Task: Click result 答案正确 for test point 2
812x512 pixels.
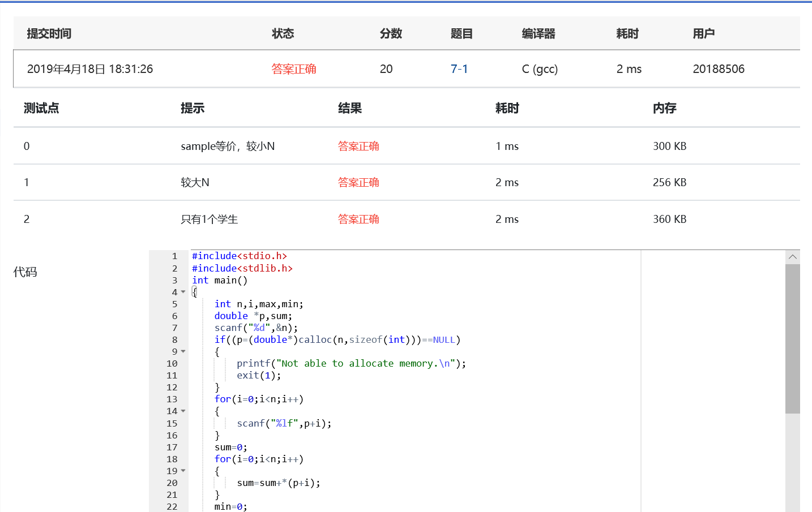Action: tap(358, 219)
